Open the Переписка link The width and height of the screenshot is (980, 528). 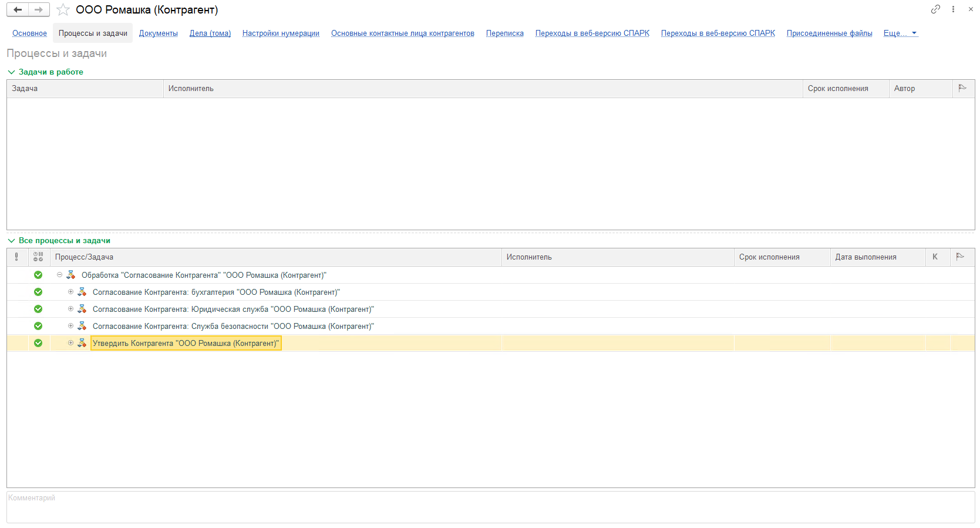click(504, 33)
